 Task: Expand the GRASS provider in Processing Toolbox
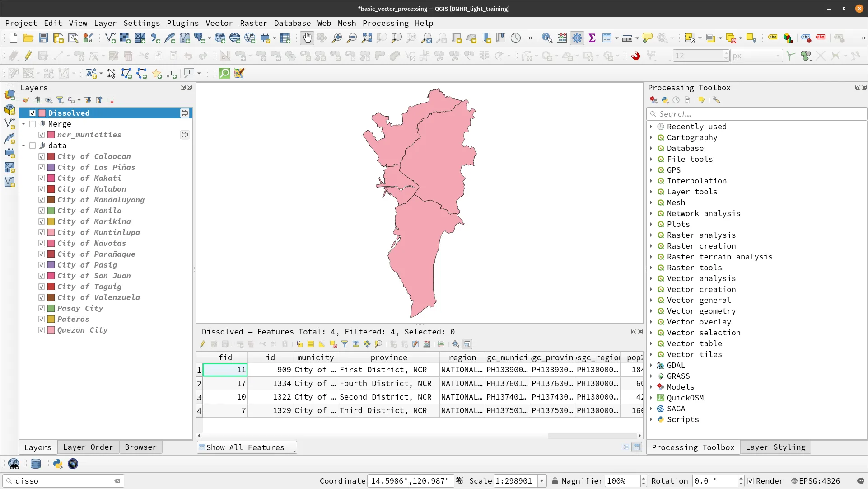point(652,376)
